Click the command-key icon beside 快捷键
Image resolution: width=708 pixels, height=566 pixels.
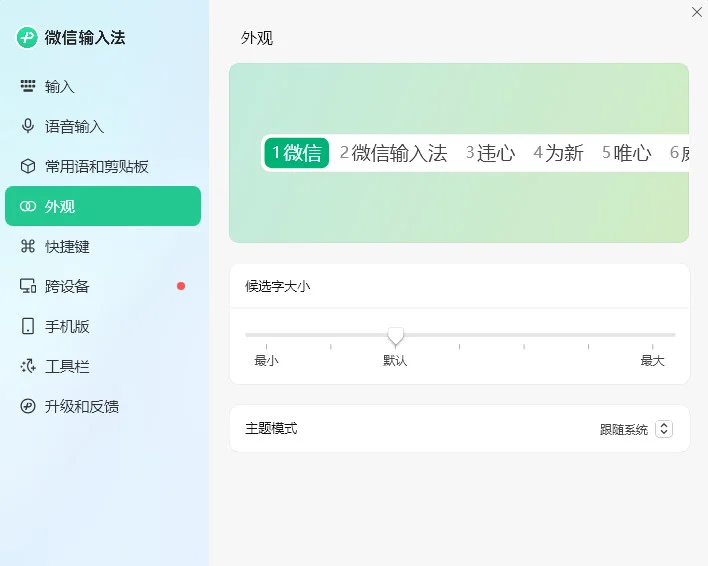(x=28, y=246)
